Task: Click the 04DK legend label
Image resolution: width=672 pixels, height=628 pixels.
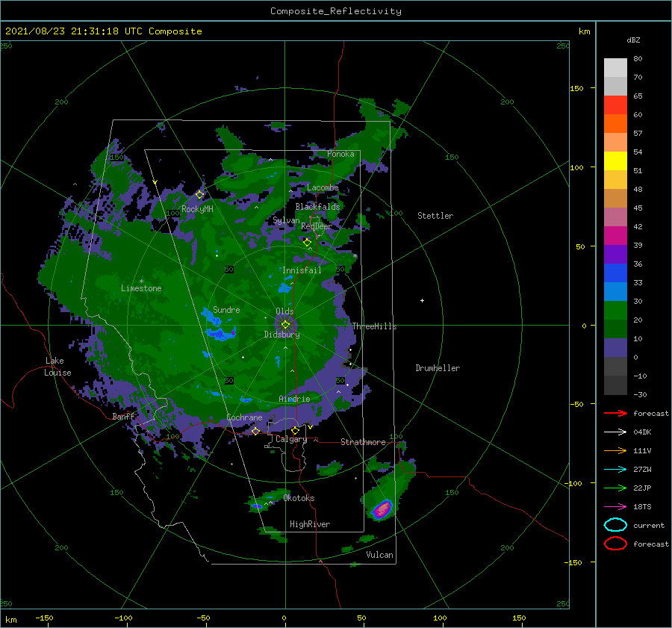Action: point(642,432)
